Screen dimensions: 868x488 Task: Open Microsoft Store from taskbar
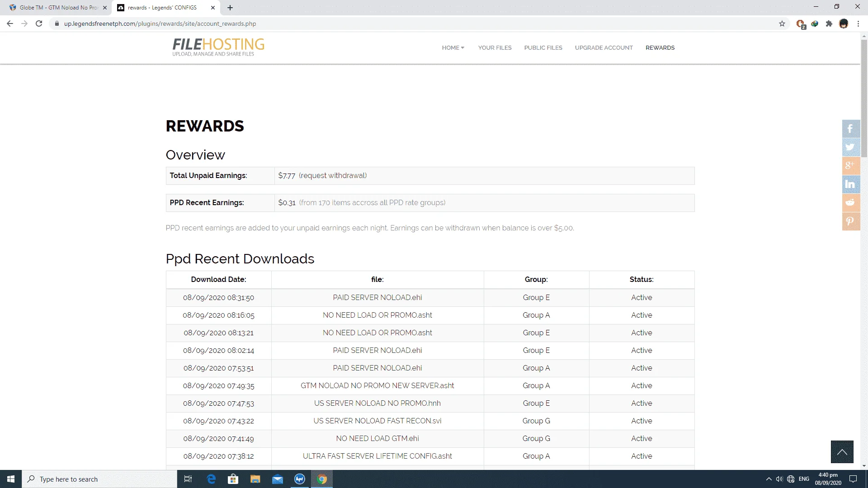(x=233, y=479)
